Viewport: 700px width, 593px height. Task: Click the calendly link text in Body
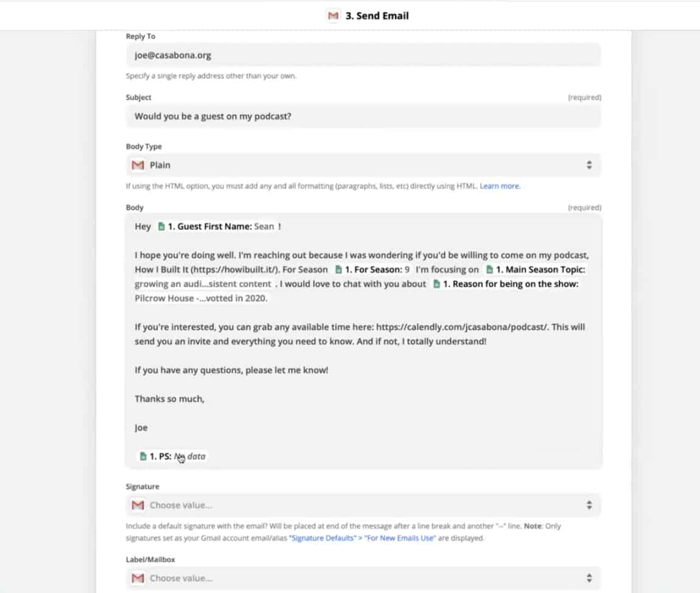pyautogui.click(x=461, y=327)
